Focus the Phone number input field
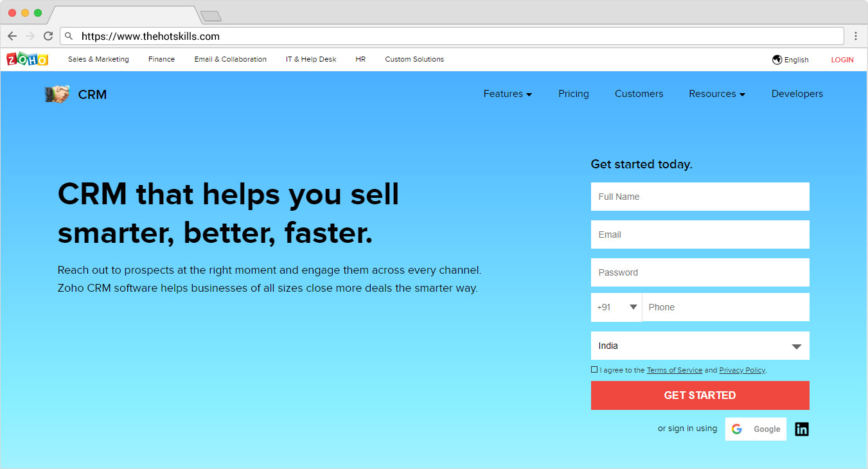Image resolution: width=868 pixels, height=469 pixels. [x=726, y=307]
